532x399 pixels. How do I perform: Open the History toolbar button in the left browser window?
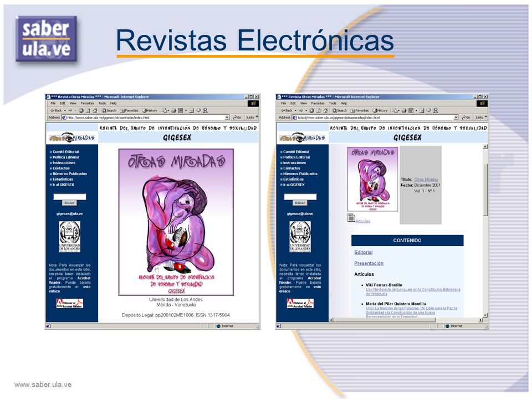point(149,110)
